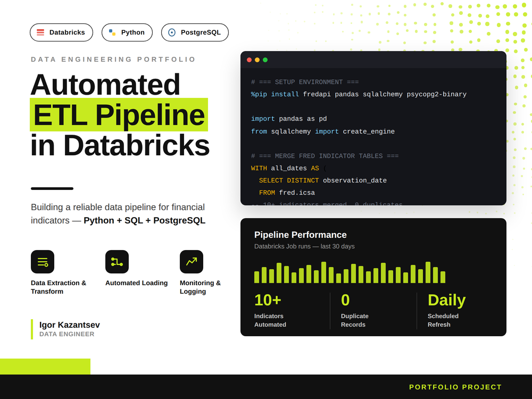532x399 pixels.
Task: Click the 'from sqlalchemy import create_engine' line
Action: click(323, 131)
